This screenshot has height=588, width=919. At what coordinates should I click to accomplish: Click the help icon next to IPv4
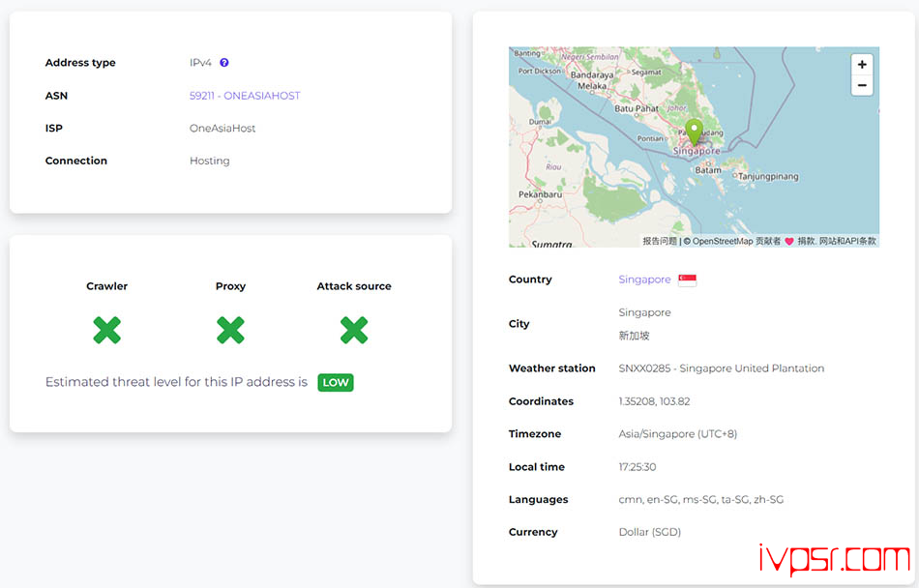click(x=223, y=63)
